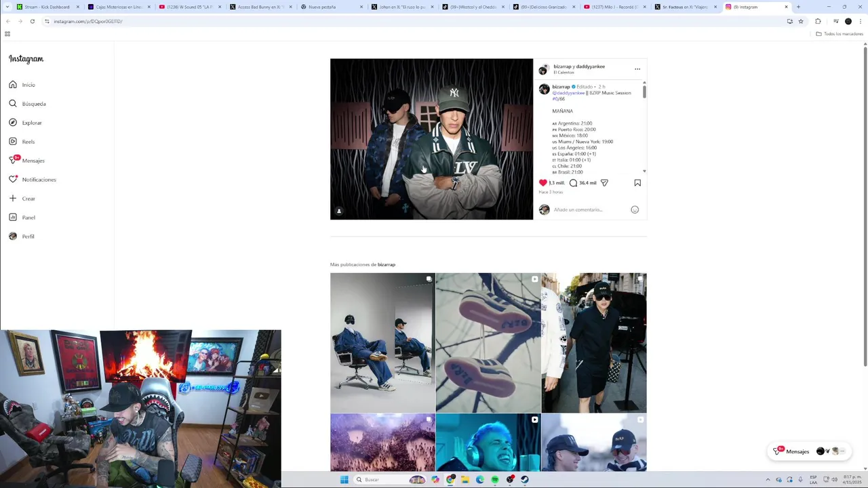Switch to the Nueva pestaña tab
Screen dimensions: 868x488
coord(331,7)
